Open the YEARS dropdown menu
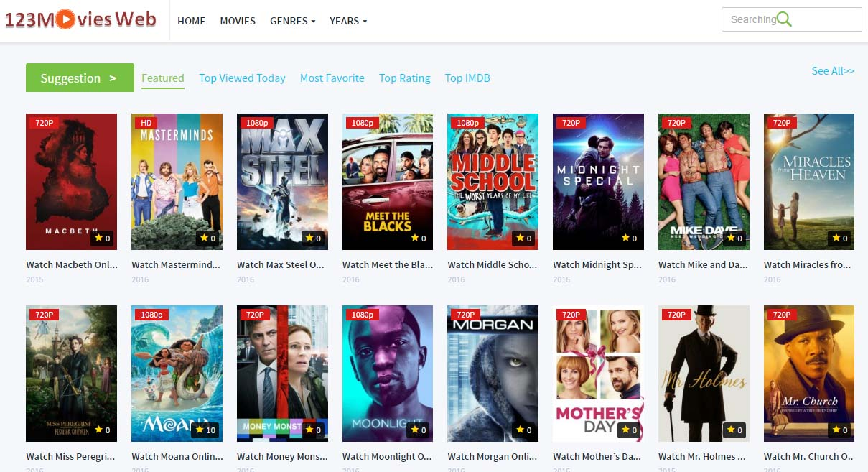Viewport: 868px width, 472px height. click(348, 21)
